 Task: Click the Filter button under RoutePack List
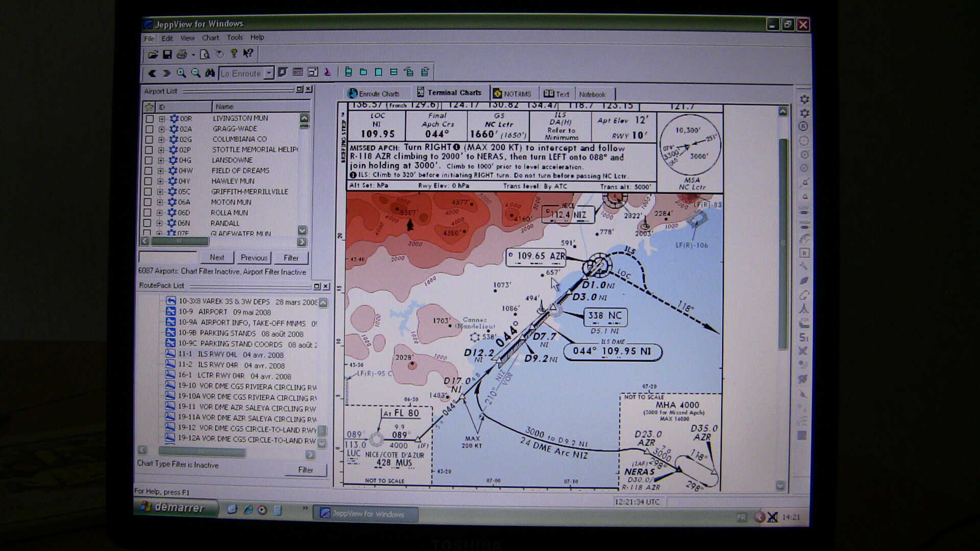click(305, 470)
